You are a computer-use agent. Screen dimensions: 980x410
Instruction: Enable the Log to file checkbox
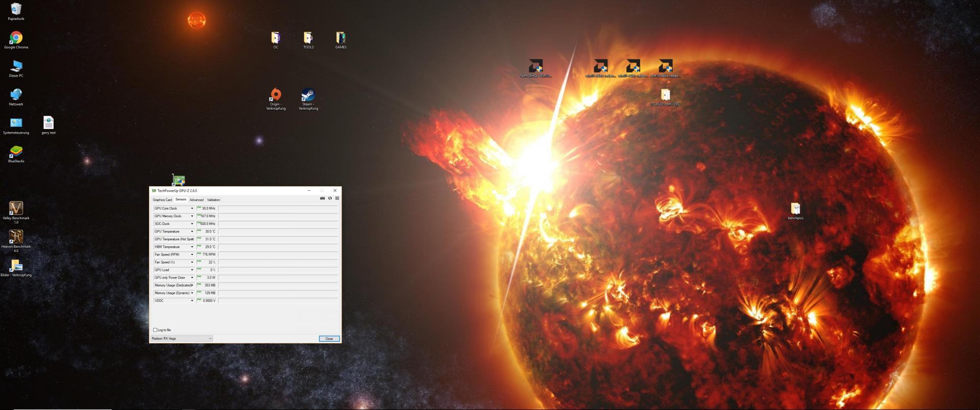(x=155, y=330)
